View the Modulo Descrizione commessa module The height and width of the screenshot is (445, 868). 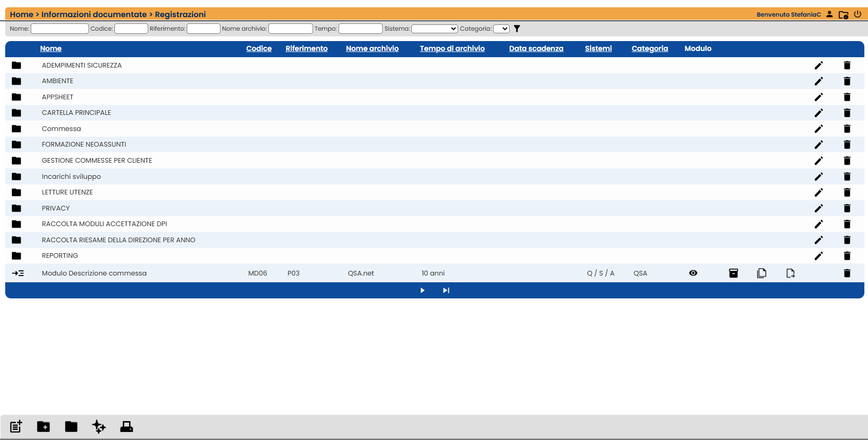[x=693, y=273]
